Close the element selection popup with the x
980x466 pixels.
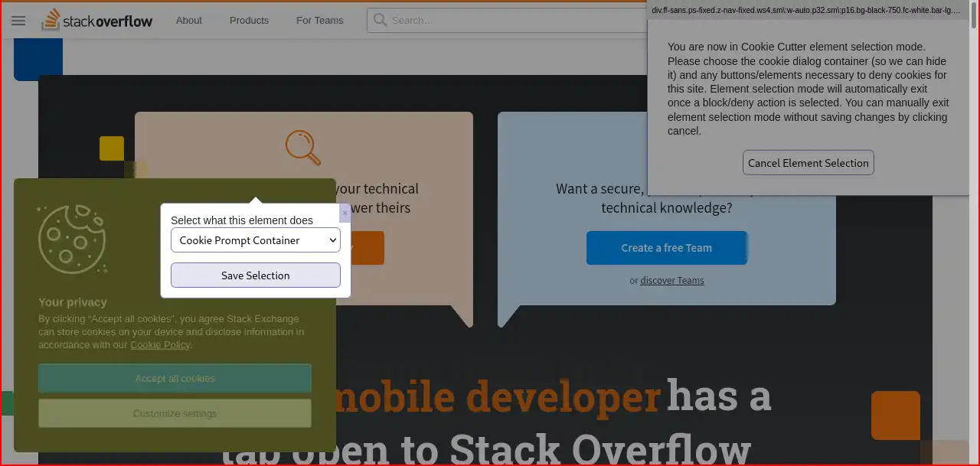tap(345, 213)
